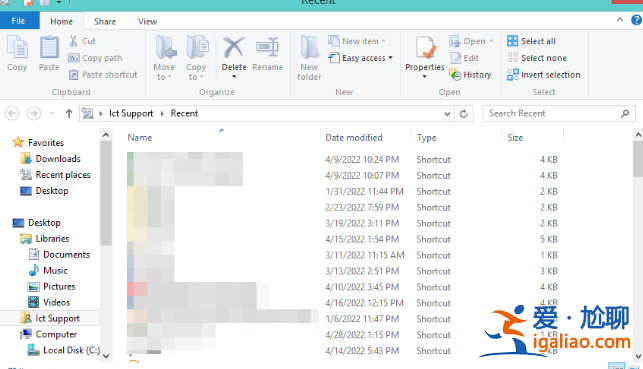643x369 pixels.
Task: Sort by the Name column header
Action: [x=139, y=137]
